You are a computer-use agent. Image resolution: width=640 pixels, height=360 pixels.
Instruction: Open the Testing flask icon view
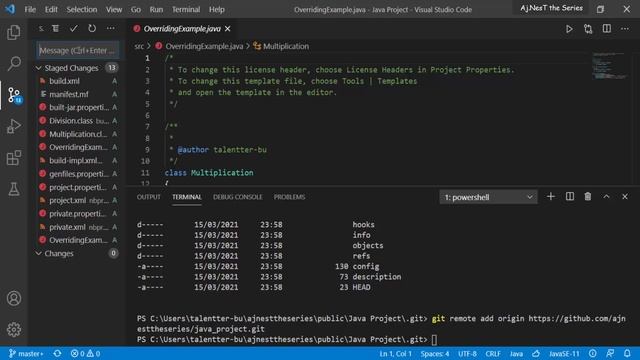[x=14, y=189]
